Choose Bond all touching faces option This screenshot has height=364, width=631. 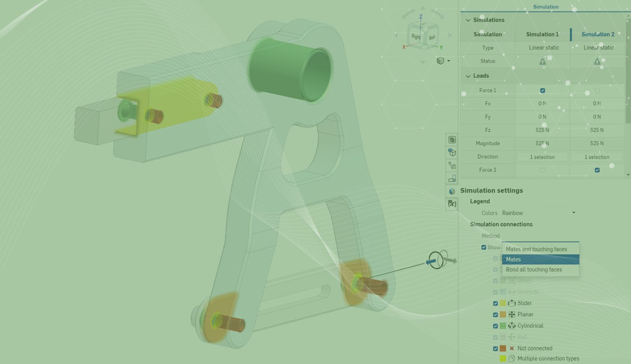(x=534, y=270)
